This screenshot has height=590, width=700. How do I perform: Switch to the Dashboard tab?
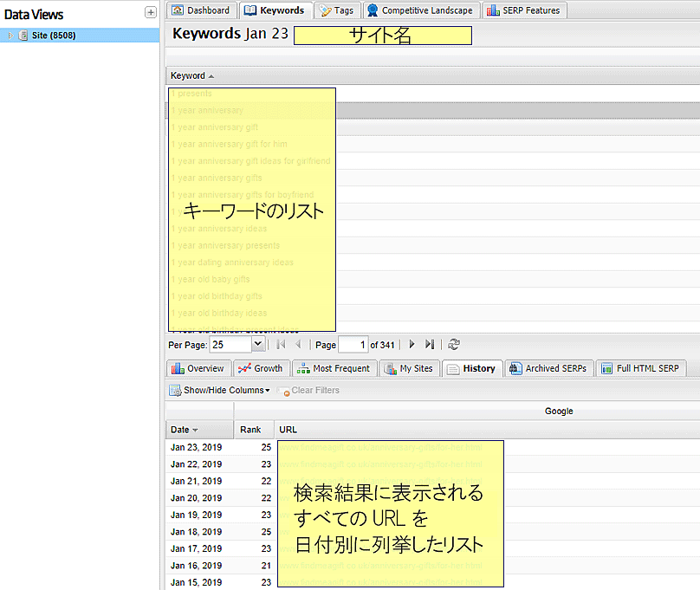pyautogui.click(x=202, y=10)
